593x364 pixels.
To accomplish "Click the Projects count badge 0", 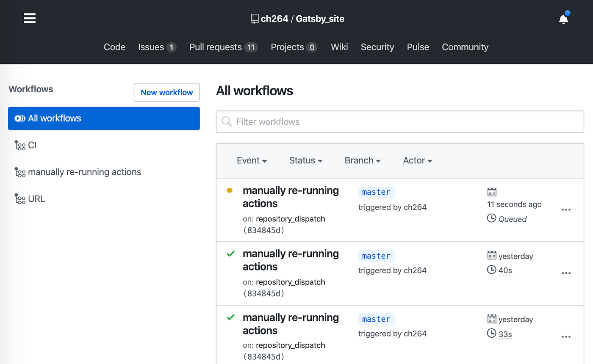I will (312, 47).
